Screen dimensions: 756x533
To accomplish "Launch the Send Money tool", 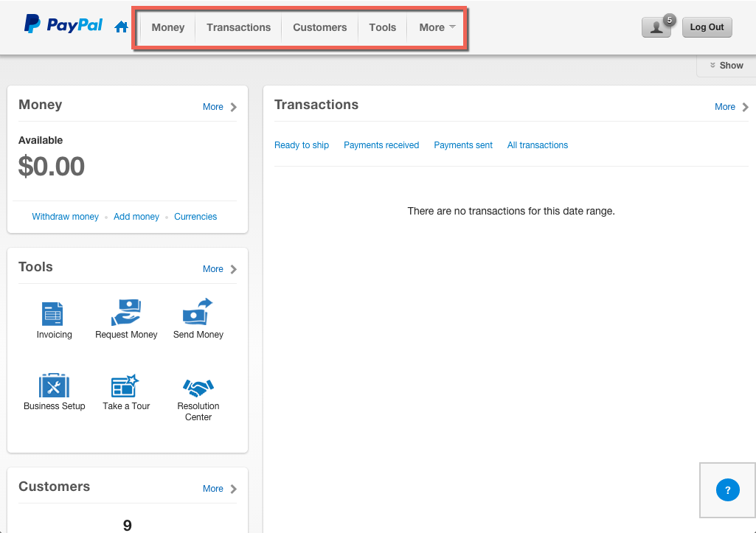I will 198,311.
